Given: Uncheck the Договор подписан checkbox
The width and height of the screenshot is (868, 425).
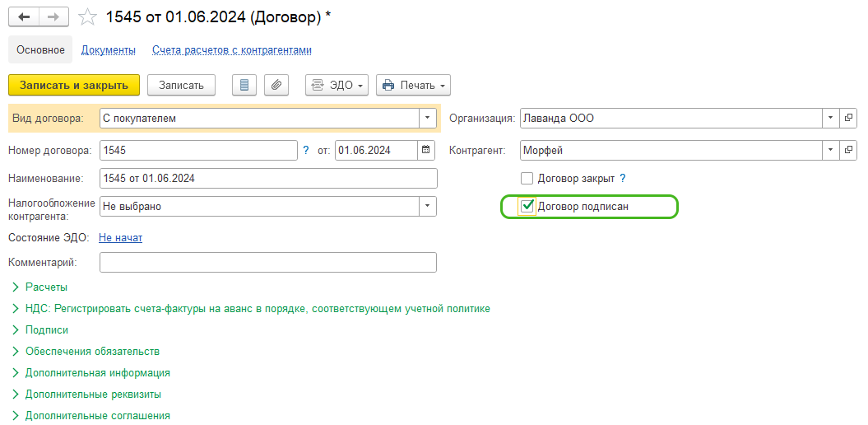Looking at the screenshot, I should [x=527, y=206].
